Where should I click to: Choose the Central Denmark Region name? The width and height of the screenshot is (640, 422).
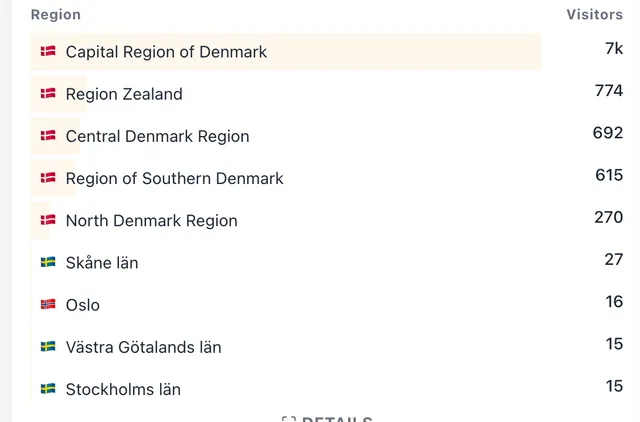[x=157, y=136]
